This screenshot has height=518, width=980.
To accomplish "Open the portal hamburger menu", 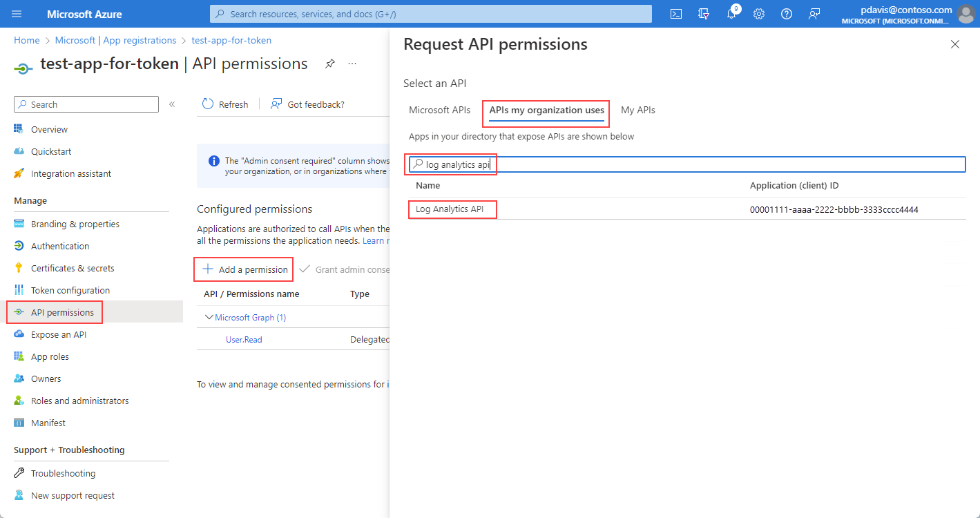I will coord(17,14).
